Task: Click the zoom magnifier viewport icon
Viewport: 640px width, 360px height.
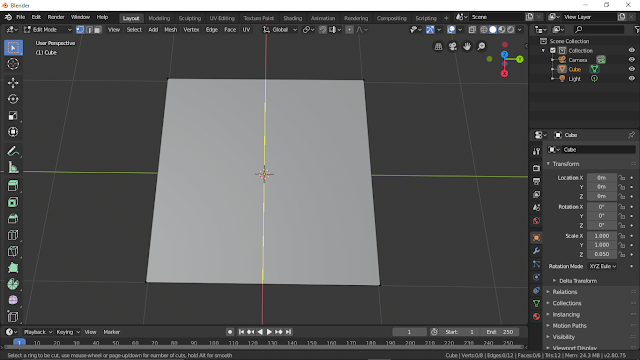Action: coord(482,47)
